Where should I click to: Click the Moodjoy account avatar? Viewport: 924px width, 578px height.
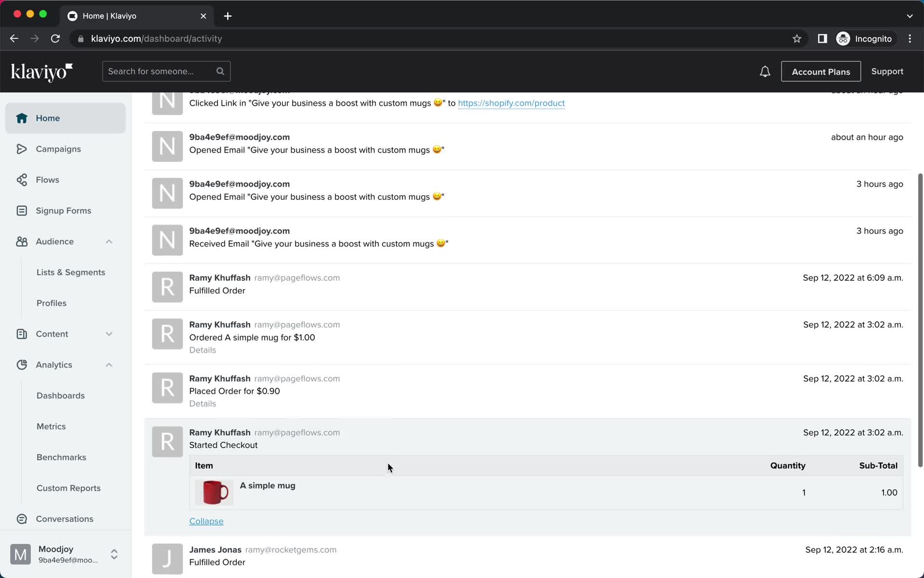[x=21, y=554]
